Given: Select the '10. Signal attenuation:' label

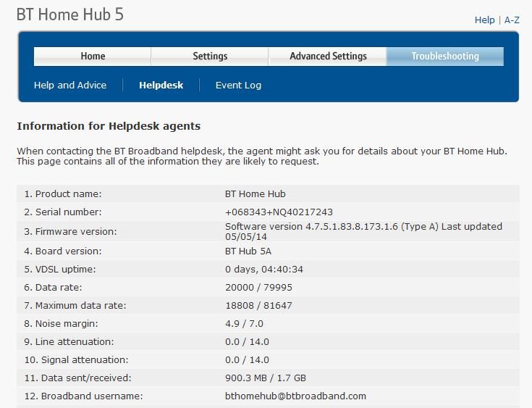Looking at the screenshot, I should (76, 359).
